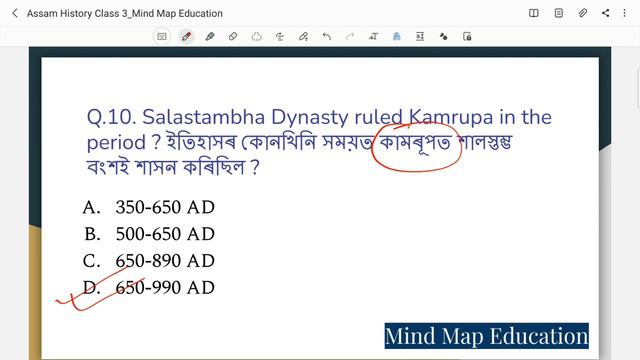The image size is (640, 360).
Task: Click option C. 650-890 AD
Action: [x=149, y=260]
